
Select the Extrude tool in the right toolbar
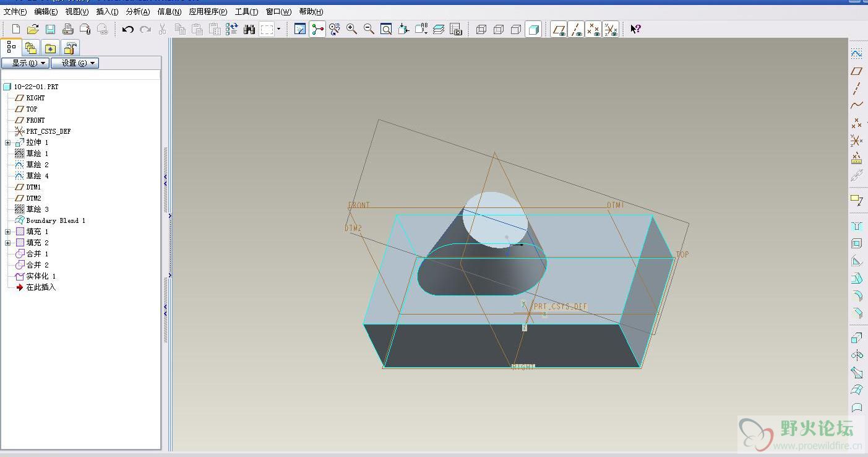[x=857, y=338]
